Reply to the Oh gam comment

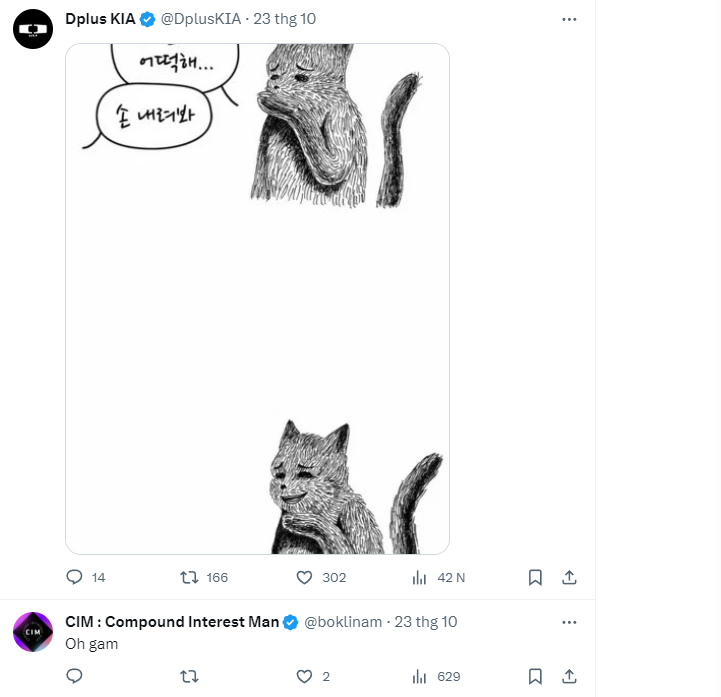74,676
